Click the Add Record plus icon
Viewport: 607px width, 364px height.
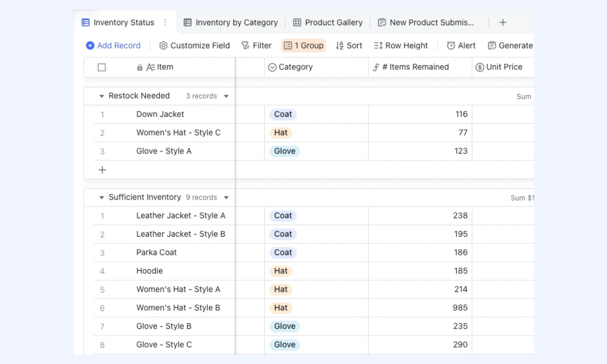[90, 45]
